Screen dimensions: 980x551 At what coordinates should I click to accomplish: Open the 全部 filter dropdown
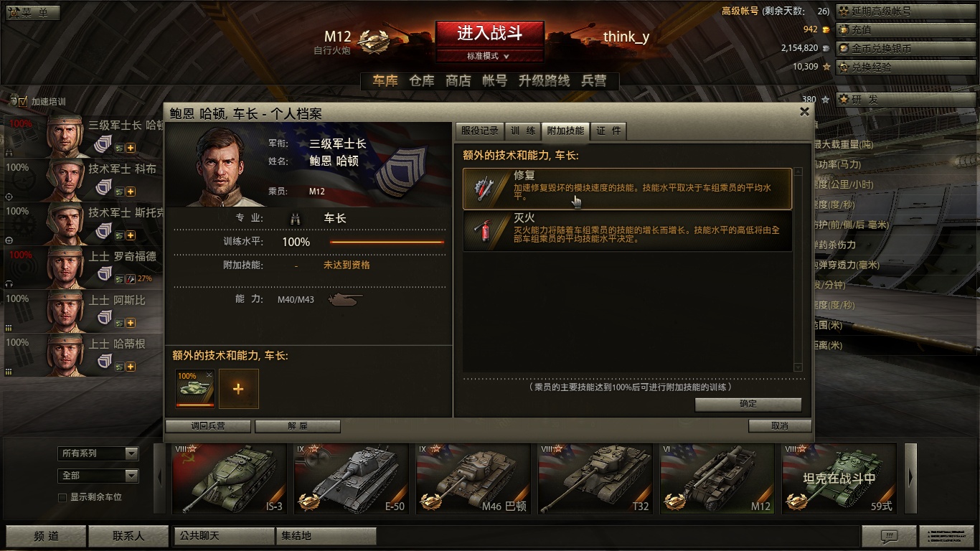[98, 476]
